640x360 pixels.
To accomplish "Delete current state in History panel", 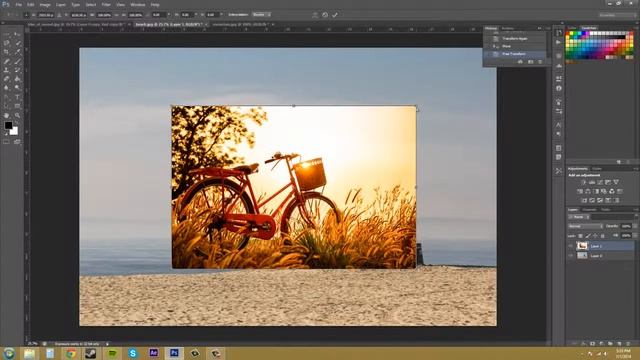I will pyautogui.click(x=540, y=62).
